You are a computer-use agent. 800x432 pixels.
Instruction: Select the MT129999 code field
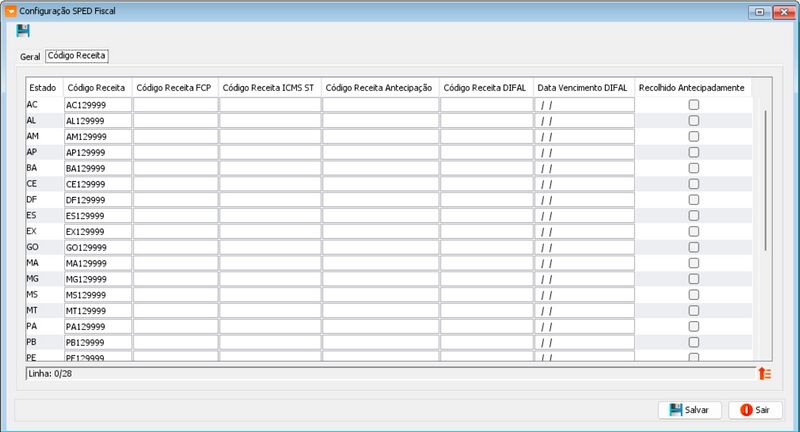[x=97, y=311]
